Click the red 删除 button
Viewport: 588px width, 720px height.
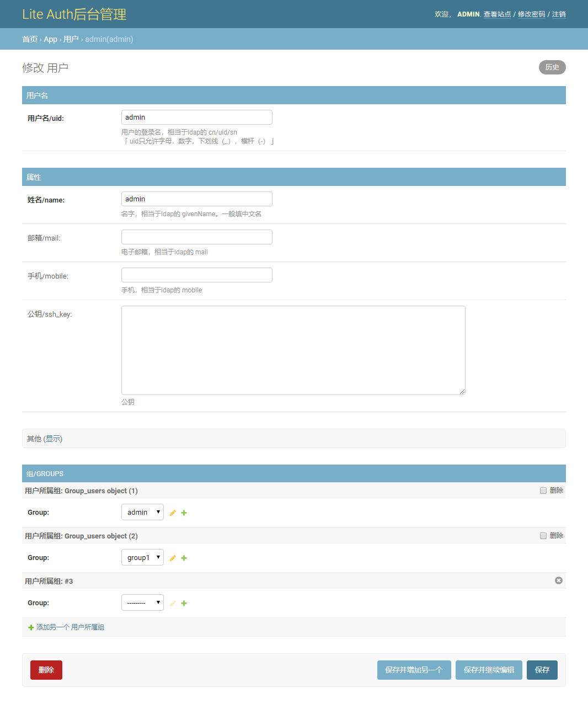click(46, 670)
